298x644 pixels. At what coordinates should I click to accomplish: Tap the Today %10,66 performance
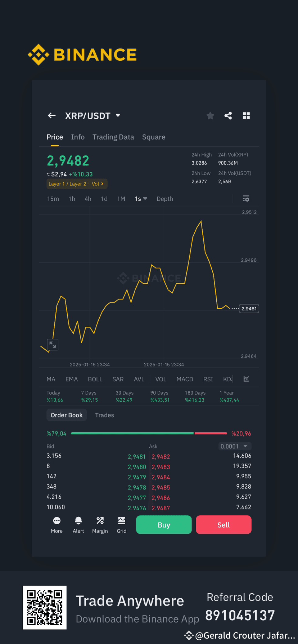coord(55,396)
